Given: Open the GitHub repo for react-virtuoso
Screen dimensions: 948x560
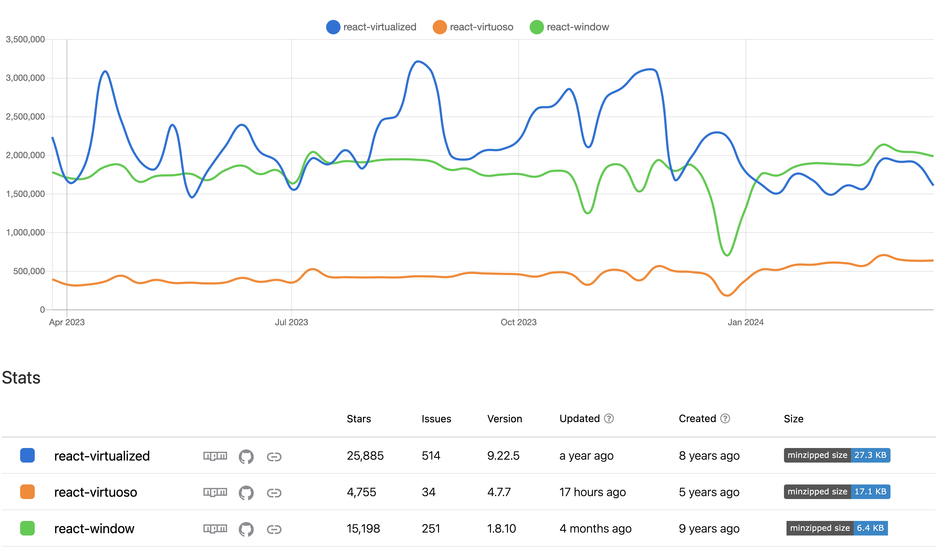Looking at the screenshot, I should click(246, 493).
